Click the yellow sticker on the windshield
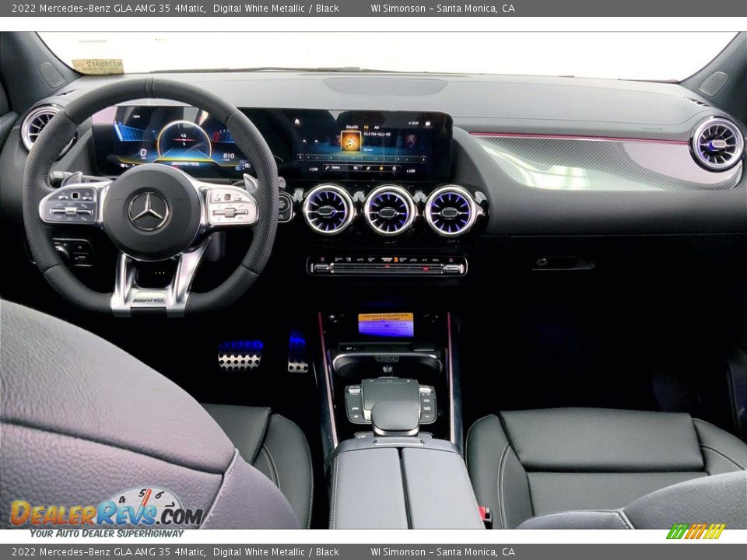The height and width of the screenshot is (560, 747). tap(99, 66)
